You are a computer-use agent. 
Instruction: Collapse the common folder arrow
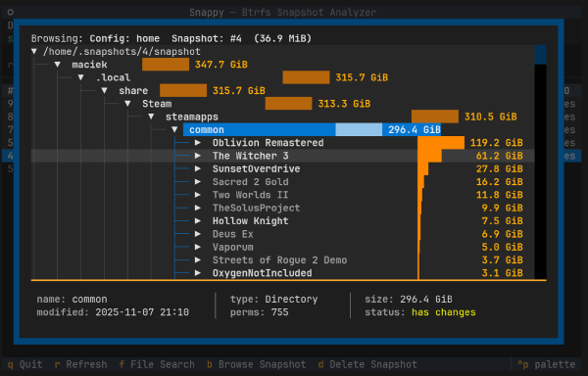pos(174,129)
